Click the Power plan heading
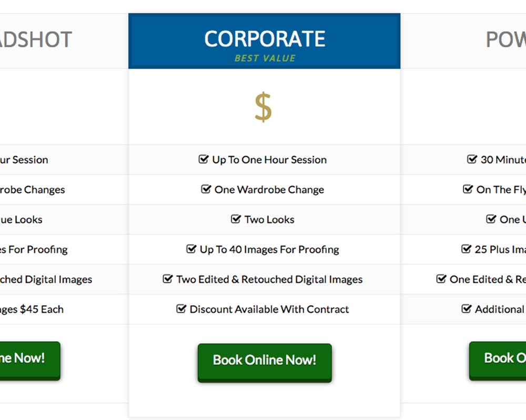This screenshot has height=420, width=526. (505, 40)
